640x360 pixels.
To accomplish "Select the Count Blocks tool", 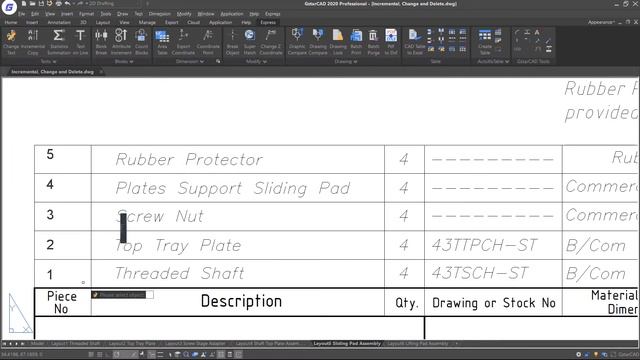I will (141, 42).
